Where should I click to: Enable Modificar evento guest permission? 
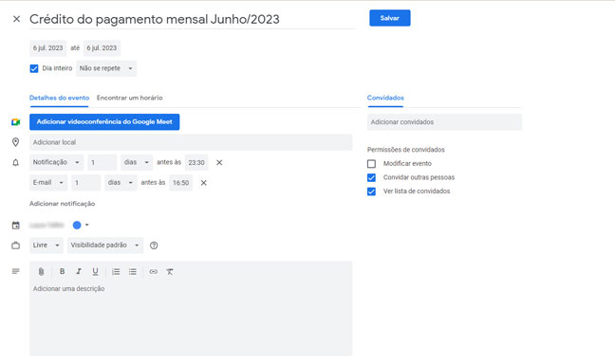click(371, 163)
